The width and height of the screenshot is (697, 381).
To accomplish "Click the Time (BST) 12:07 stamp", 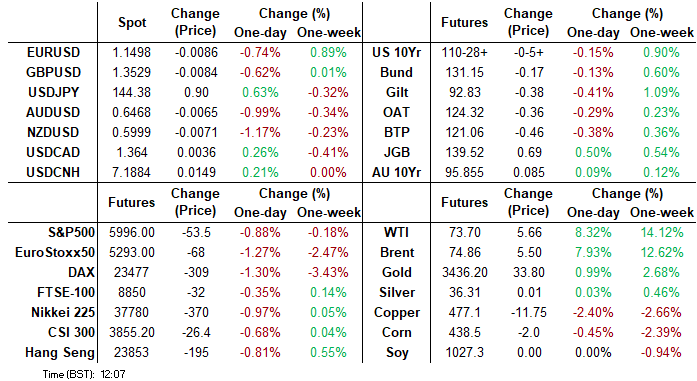I will (84, 374).
